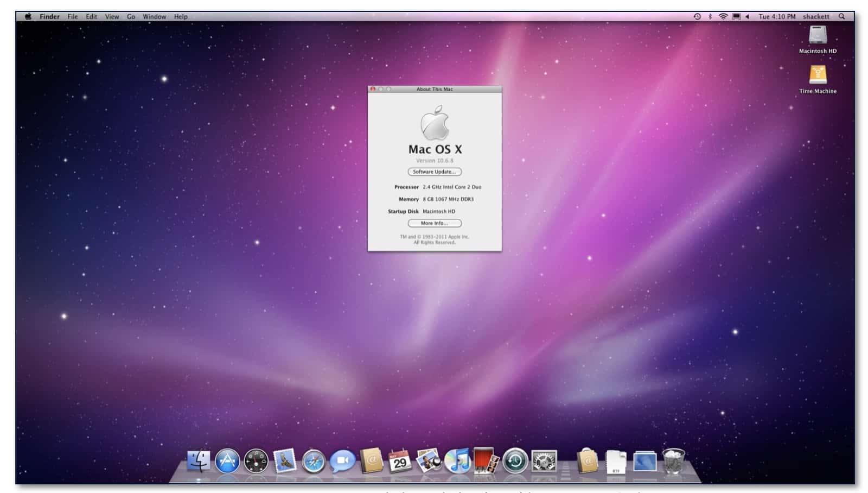
Task: Open Dashboard from the Dock
Action: pyautogui.click(x=256, y=462)
